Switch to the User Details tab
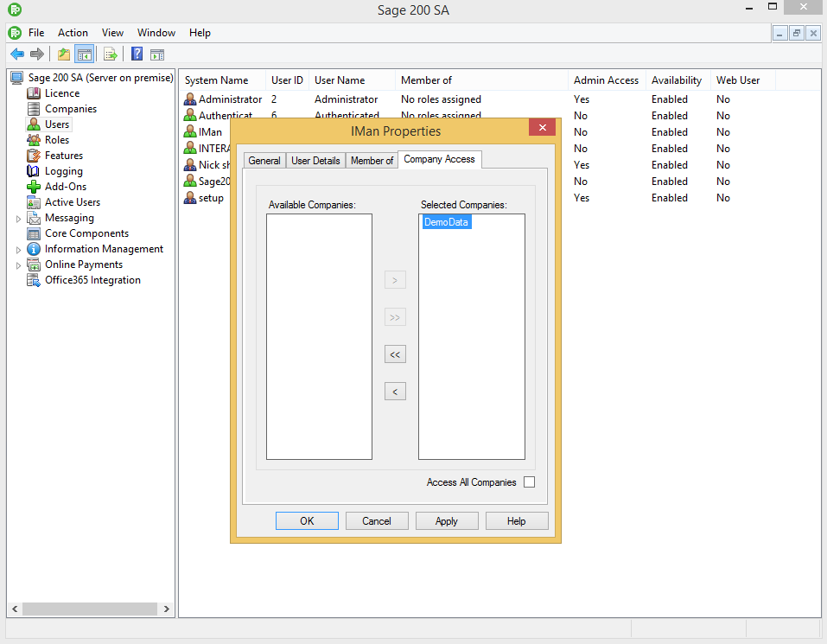827x644 pixels. click(x=315, y=161)
